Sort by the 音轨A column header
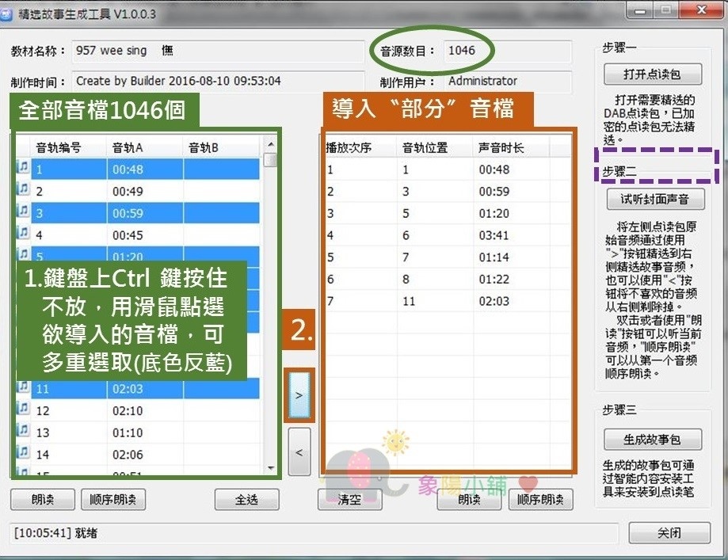 [145, 147]
